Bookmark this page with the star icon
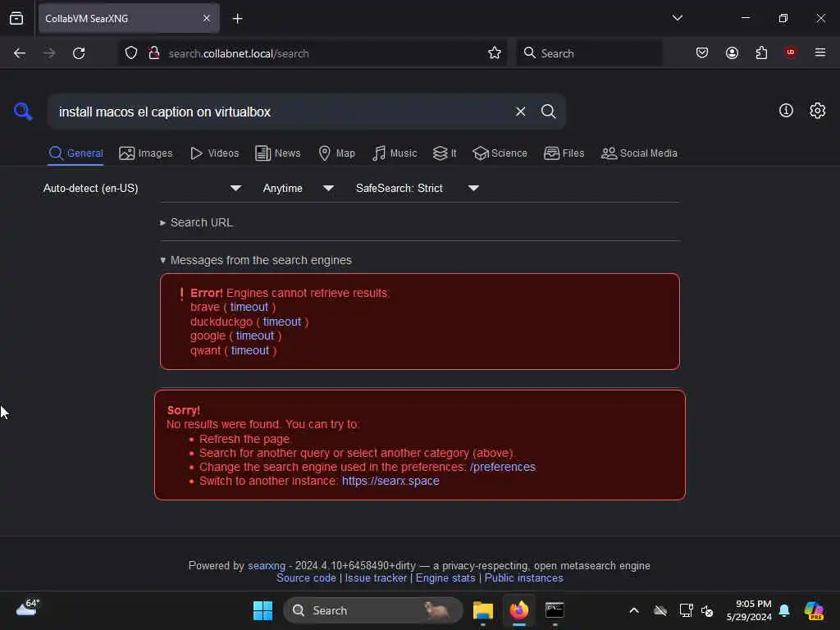The image size is (840, 630). point(495,53)
